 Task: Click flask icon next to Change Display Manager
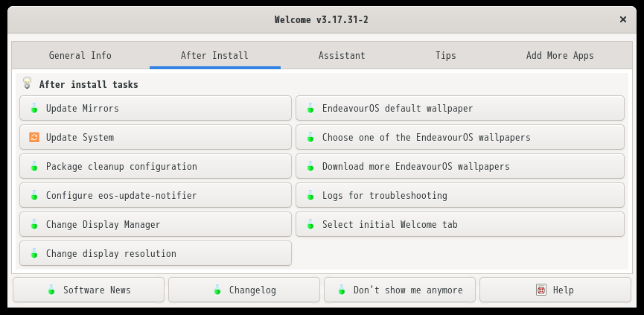coord(34,225)
